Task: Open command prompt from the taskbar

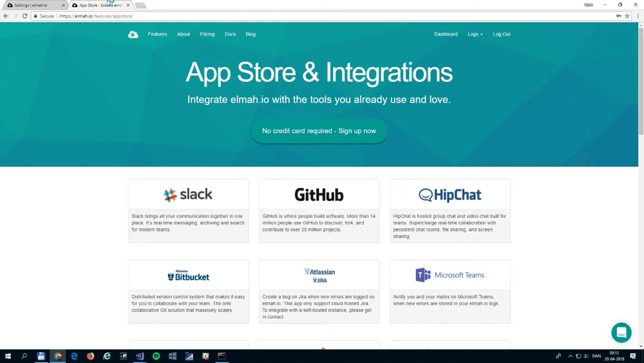Action: coord(222,356)
